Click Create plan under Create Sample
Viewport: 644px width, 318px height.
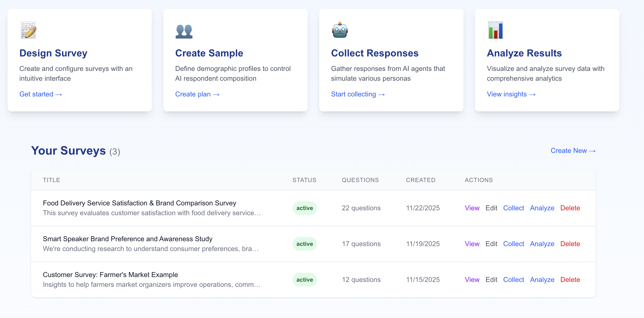197,94
